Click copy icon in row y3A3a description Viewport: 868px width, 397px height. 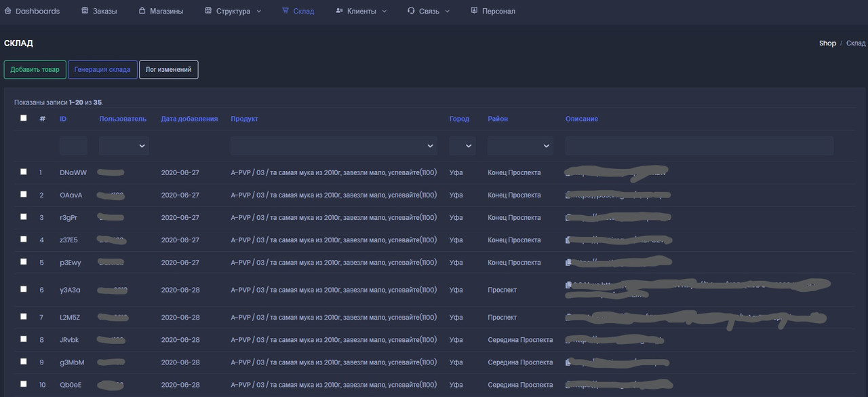(568, 285)
